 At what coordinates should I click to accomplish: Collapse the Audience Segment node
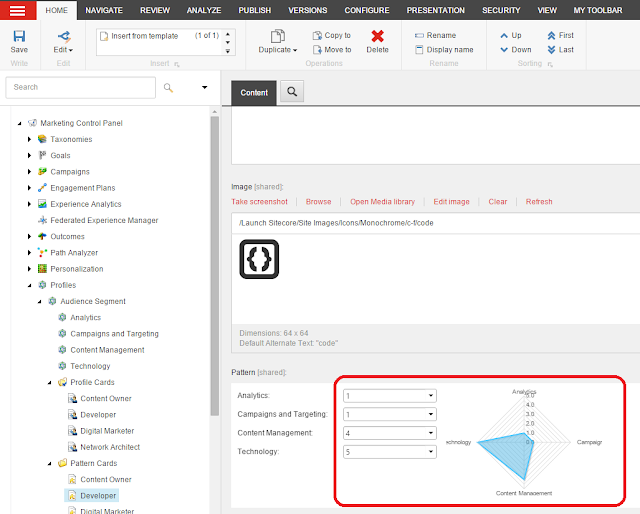click(40, 302)
